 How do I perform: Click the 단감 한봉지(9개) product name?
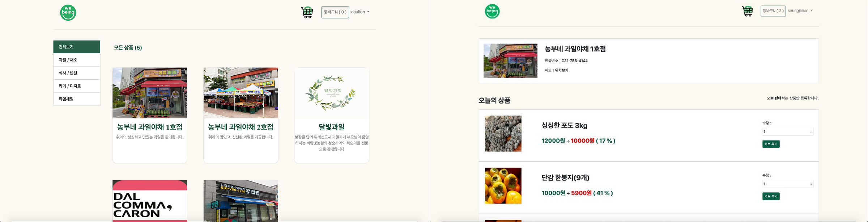(565, 178)
